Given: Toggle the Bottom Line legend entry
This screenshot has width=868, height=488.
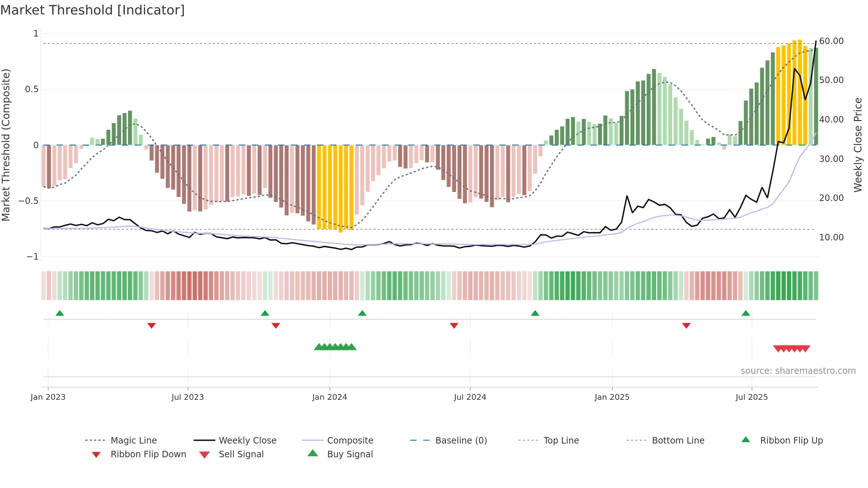Looking at the screenshot, I should tap(665, 440).
